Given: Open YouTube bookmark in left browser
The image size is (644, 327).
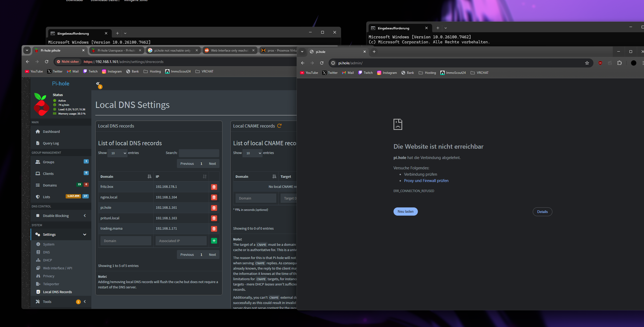Looking at the screenshot, I should 34,71.
